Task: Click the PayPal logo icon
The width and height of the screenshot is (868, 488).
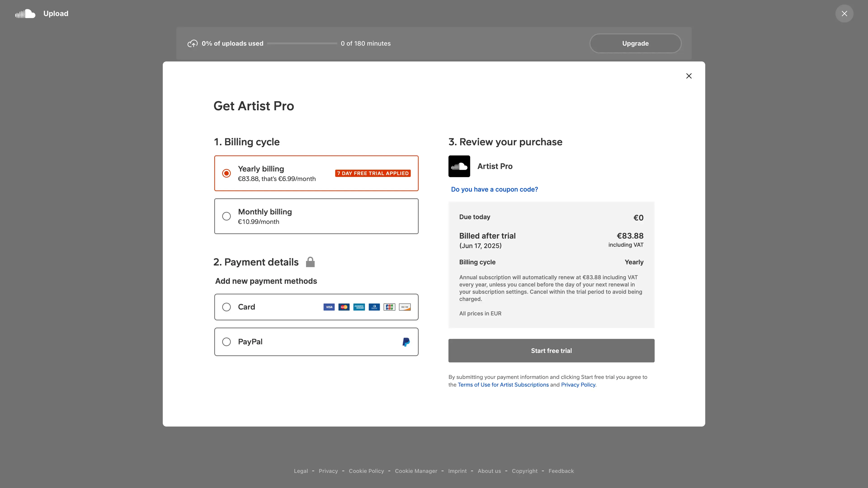Action: tap(406, 342)
